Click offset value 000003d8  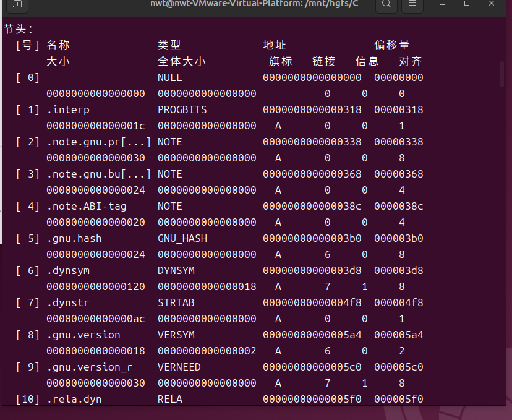pyautogui.click(x=399, y=271)
